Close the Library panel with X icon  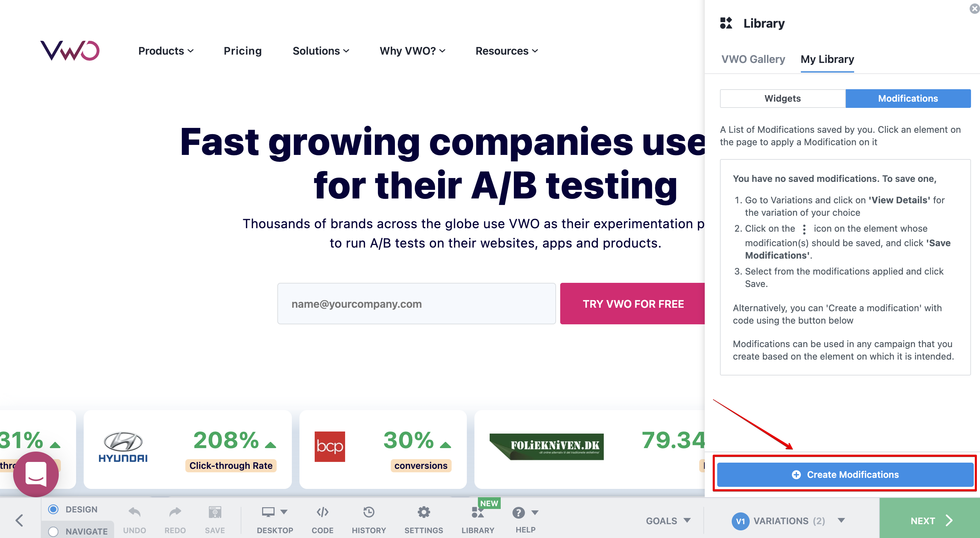974,8
